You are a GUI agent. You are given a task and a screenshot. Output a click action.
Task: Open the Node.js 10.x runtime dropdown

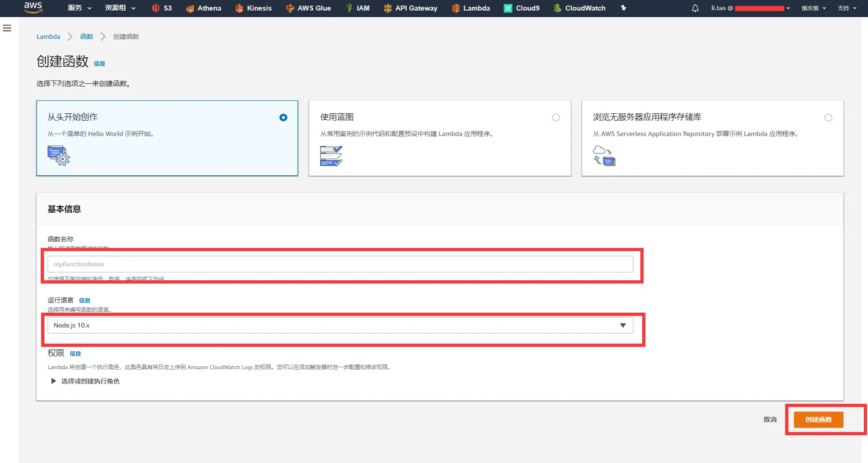(x=340, y=325)
